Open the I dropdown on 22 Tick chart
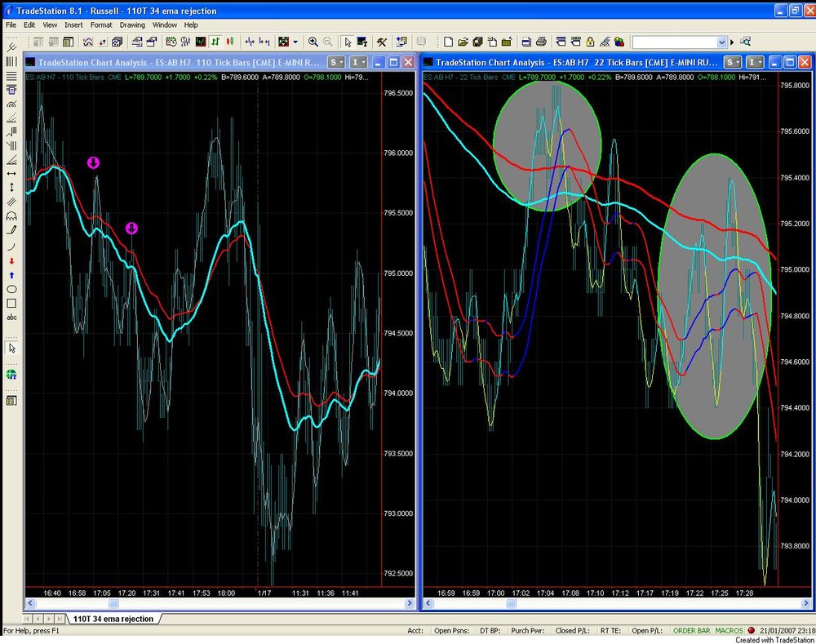 (x=755, y=63)
